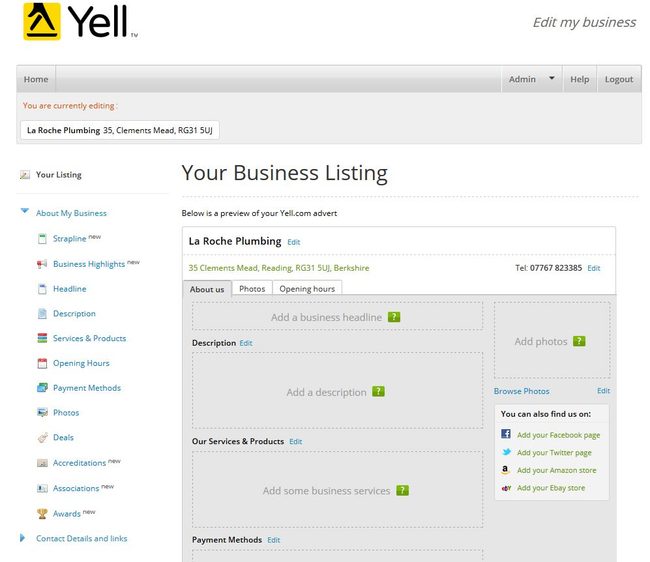
Task: Click the Headline page icon
Action: (x=42, y=289)
